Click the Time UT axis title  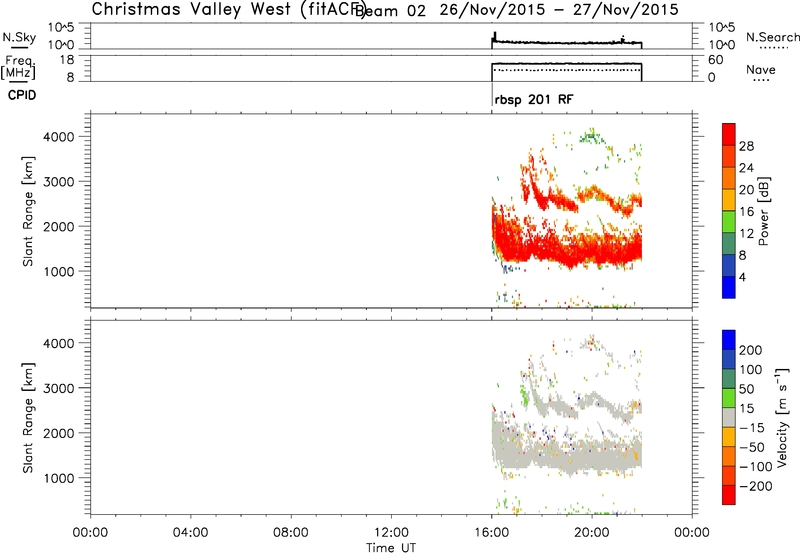click(391, 548)
